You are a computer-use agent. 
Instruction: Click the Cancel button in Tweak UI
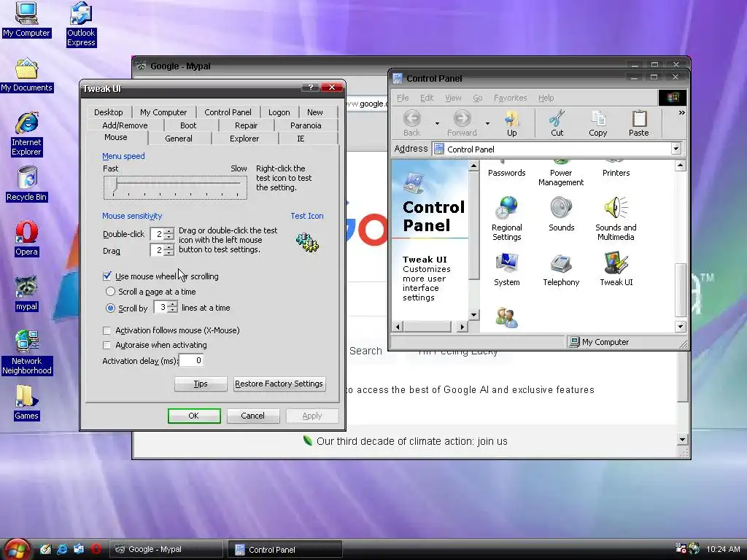coord(252,416)
